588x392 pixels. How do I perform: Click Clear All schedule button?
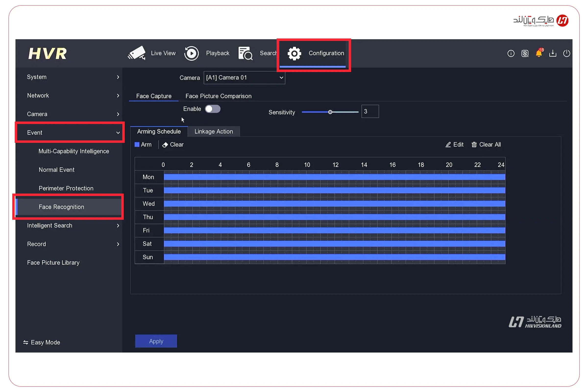click(486, 145)
